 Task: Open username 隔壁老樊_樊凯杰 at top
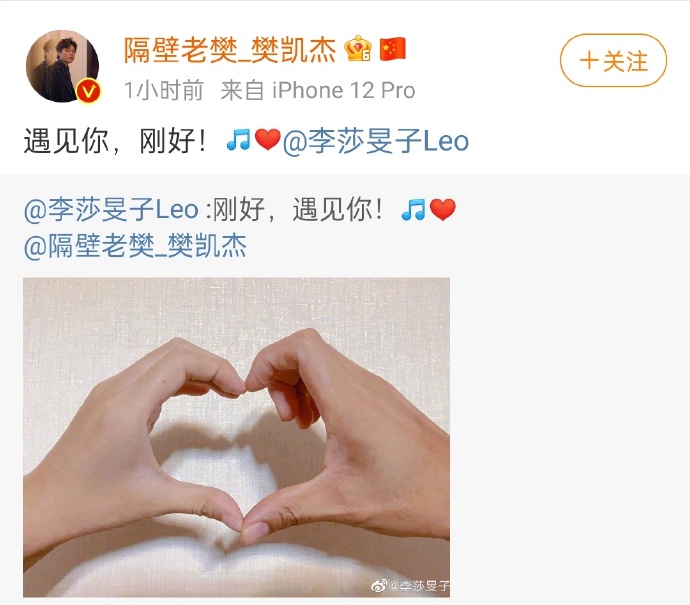[230, 50]
